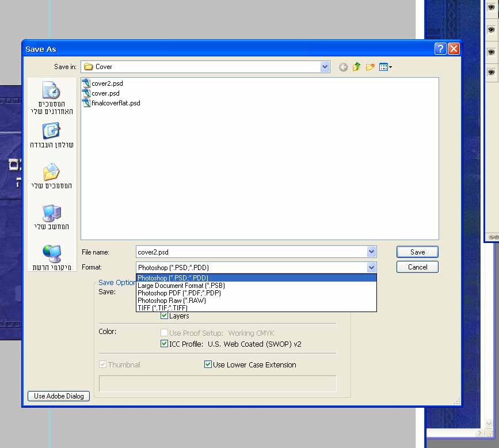Open the Network Places shortcut
Viewport: 499px width, 448px height.
pyautogui.click(x=52, y=257)
